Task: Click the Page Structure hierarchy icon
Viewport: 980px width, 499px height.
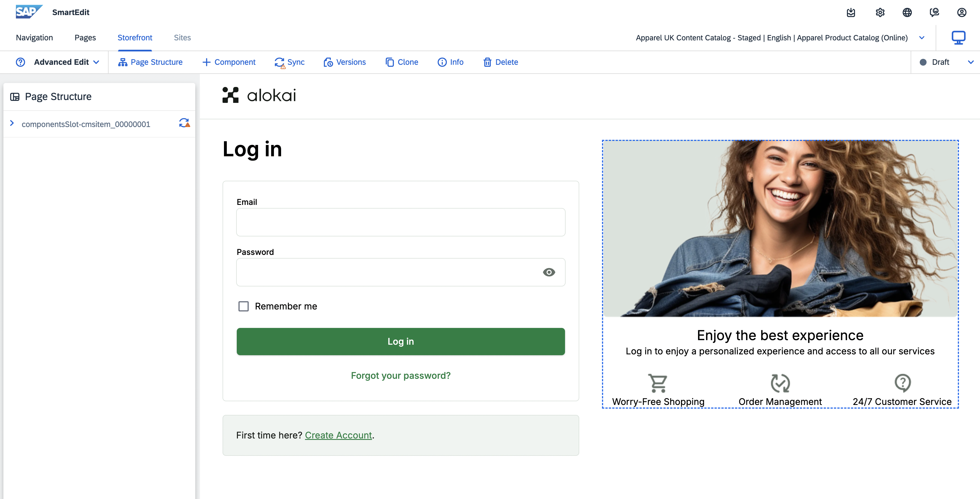Action: (122, 62)
